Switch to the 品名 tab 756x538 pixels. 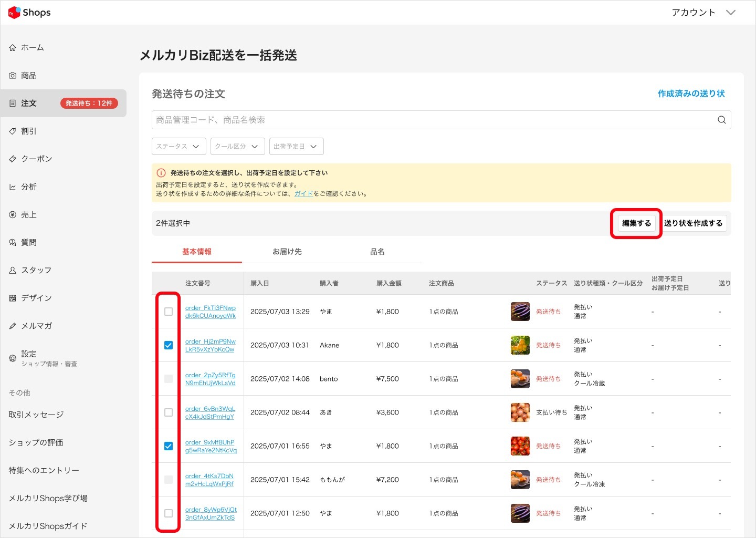(377, 252)
